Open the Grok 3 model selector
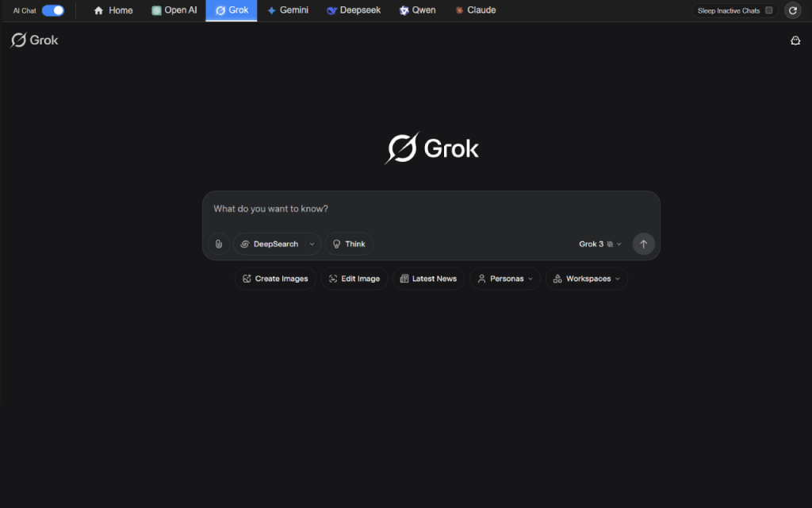The height and width of the screenshot is (508, 812). [x=599, y=244]
